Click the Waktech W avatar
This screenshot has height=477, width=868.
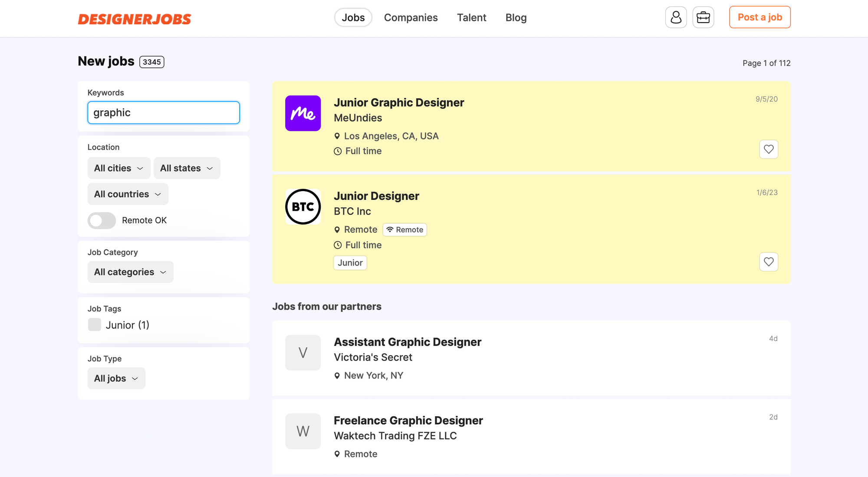pyautogui.click(x=302, y=431)
